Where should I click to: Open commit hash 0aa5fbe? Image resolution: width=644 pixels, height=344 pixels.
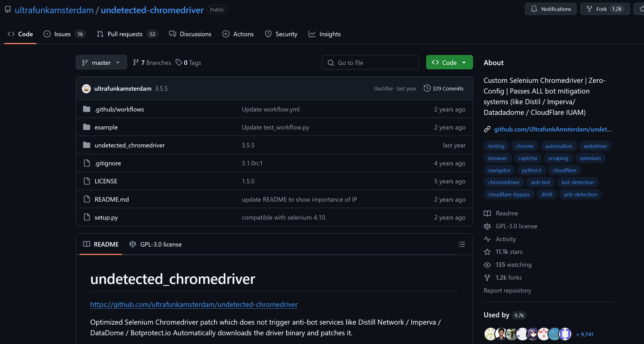[383, 88]
